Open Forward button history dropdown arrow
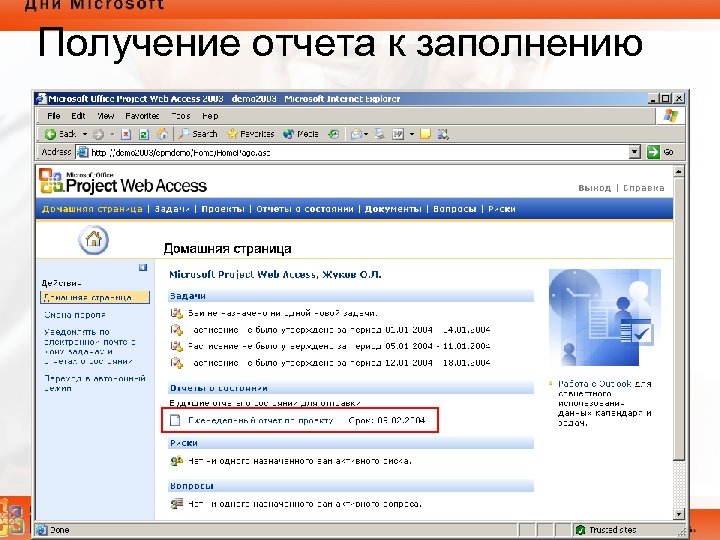 click(112, 134)
